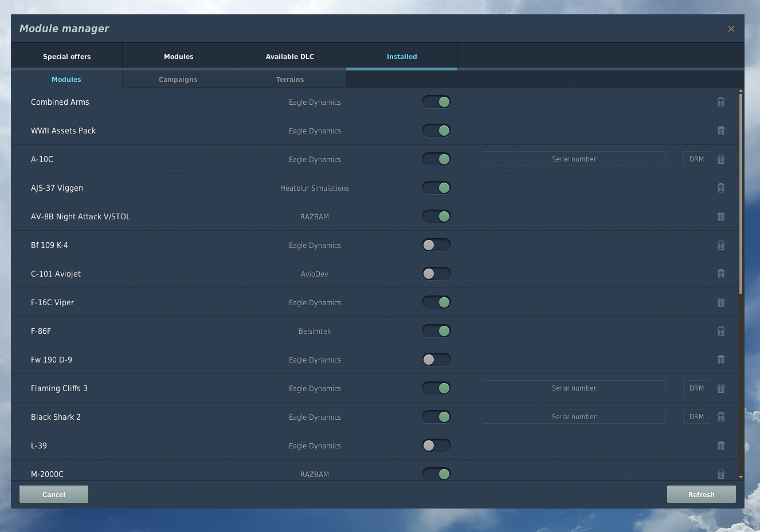Open the Special offers tab
Viewport: 760px width, 532px height.
[x=66, y=56]
